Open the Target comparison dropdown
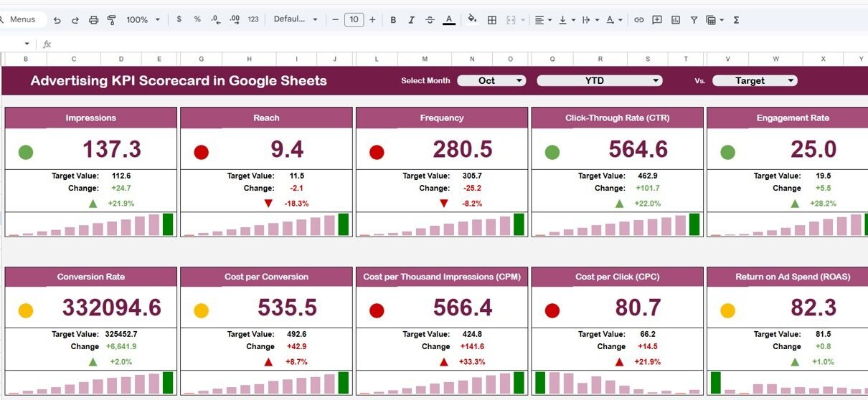 click(x=754, y=81)
